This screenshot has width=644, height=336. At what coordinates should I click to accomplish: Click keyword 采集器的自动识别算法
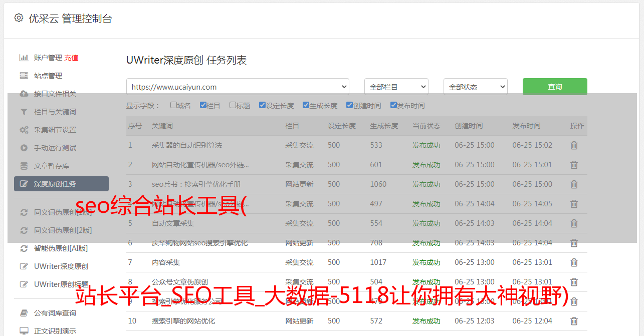[x=187, y=145]
